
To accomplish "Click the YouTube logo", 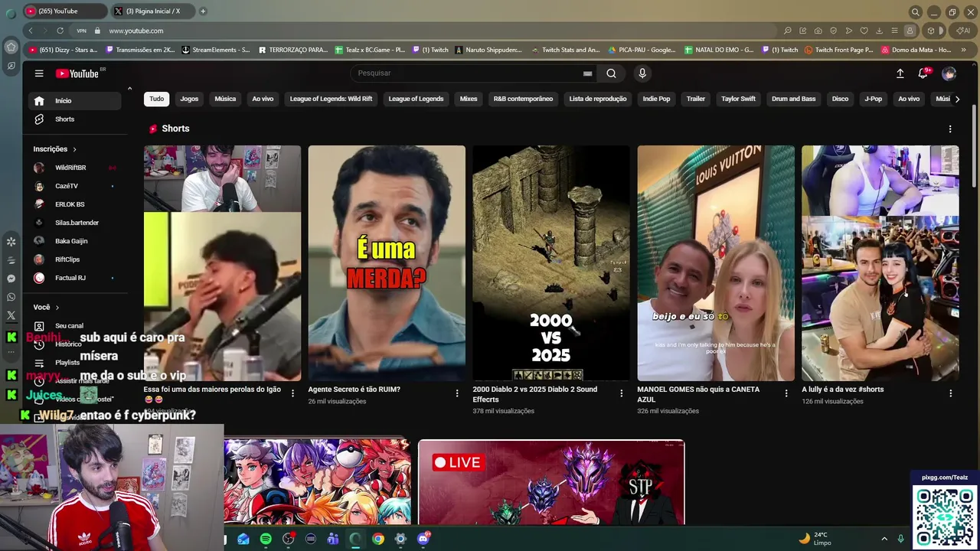I will (79, 73).
